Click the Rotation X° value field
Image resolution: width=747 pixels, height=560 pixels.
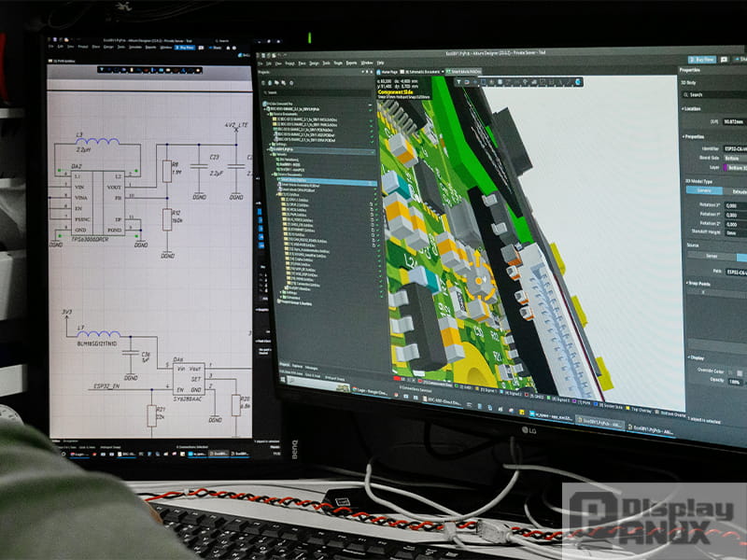click(x=736, y=205)
